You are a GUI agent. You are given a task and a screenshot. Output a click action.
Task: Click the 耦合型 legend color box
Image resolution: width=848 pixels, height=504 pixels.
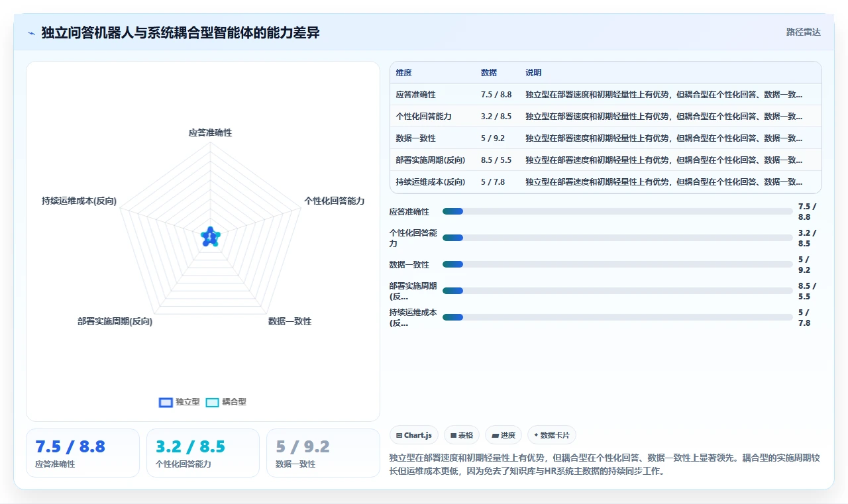(212, 402)
